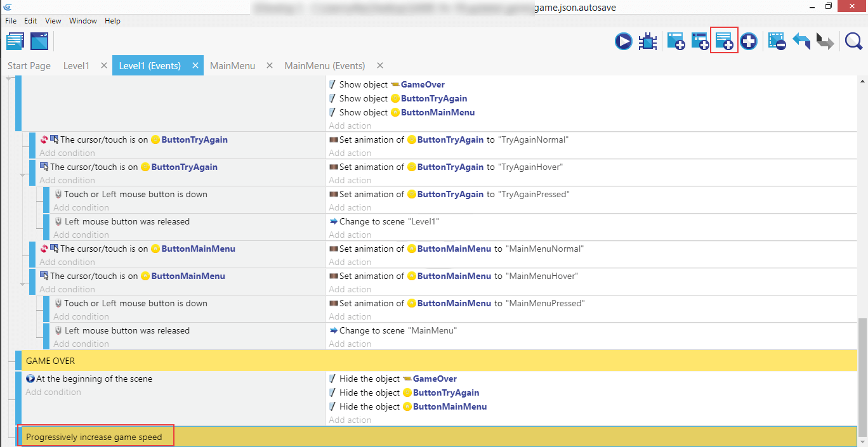Screen dimensions: 868x447
Task: Click the round plus icon for other events
Action: 749,42
